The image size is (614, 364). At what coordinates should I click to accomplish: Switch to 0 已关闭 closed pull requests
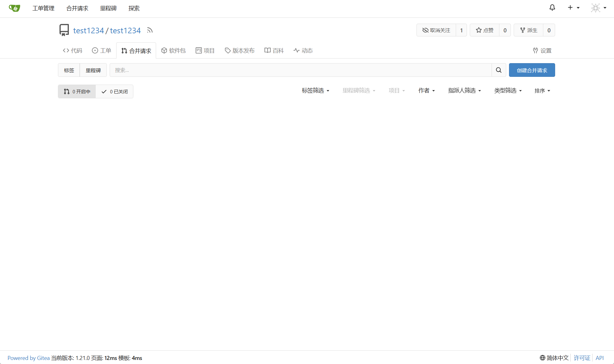click(114, 91)
